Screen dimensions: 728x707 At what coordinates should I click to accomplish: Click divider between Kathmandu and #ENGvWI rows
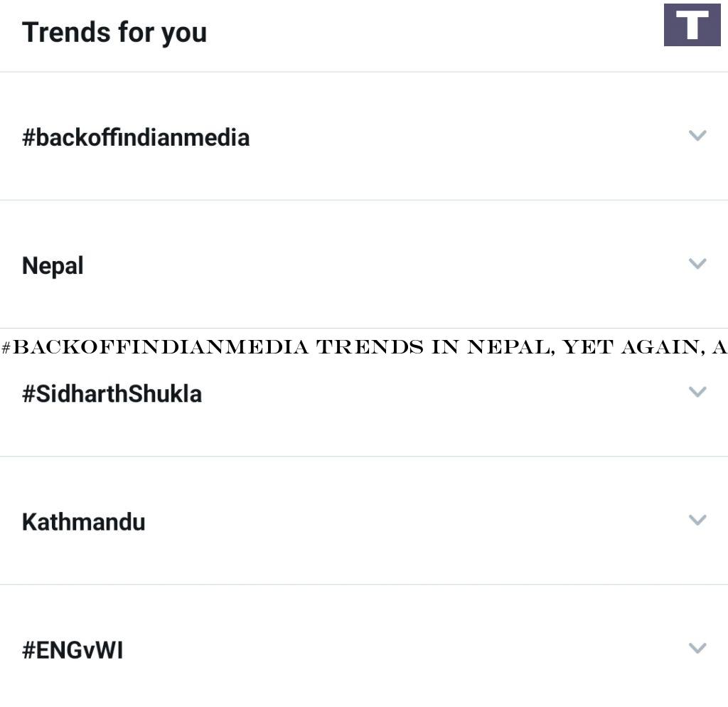[364, 585]
